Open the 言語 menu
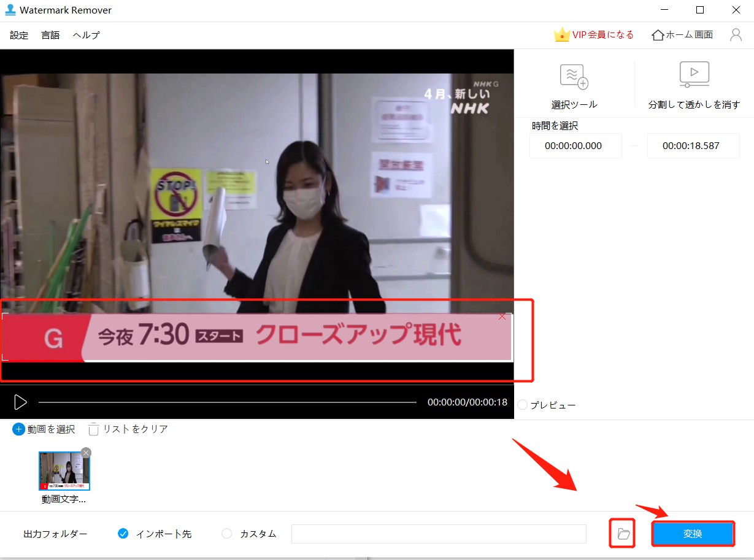Image resolution: width=754 pixels, height=560 pixels. click(x=50, y=35)
